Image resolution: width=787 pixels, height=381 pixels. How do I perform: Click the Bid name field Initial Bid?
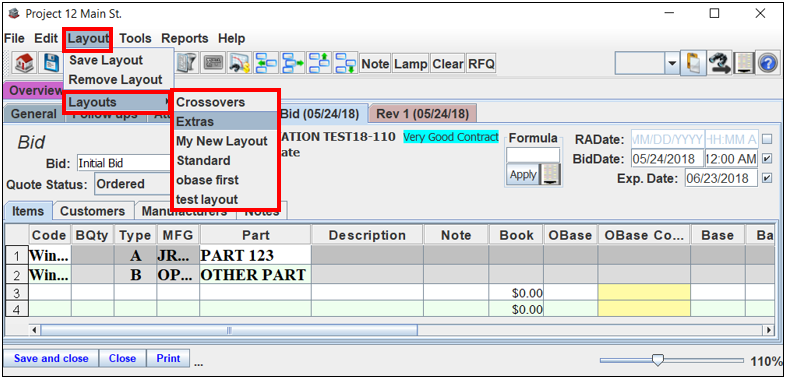(x=124, y=163)
